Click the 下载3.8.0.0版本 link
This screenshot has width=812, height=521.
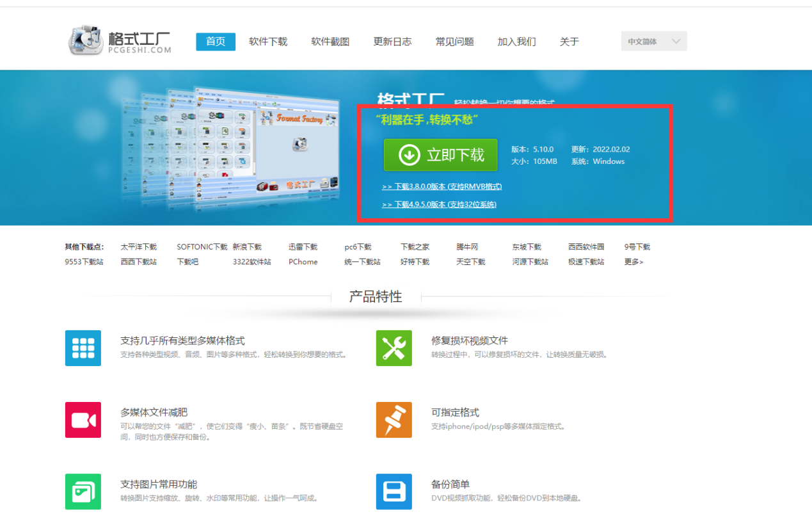(442, 187)
